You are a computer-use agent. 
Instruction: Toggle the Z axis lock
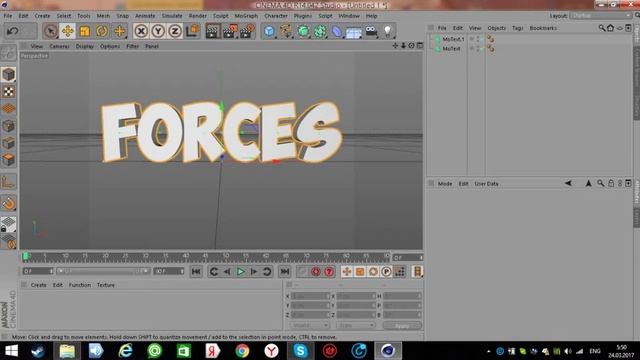coord(175,31)
